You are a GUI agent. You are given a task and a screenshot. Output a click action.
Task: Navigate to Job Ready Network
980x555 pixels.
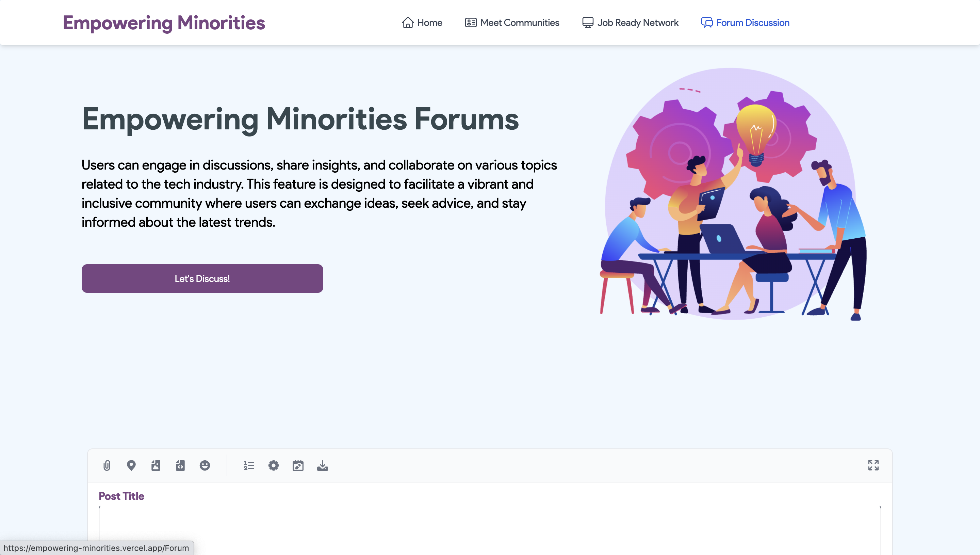(638, 22)
